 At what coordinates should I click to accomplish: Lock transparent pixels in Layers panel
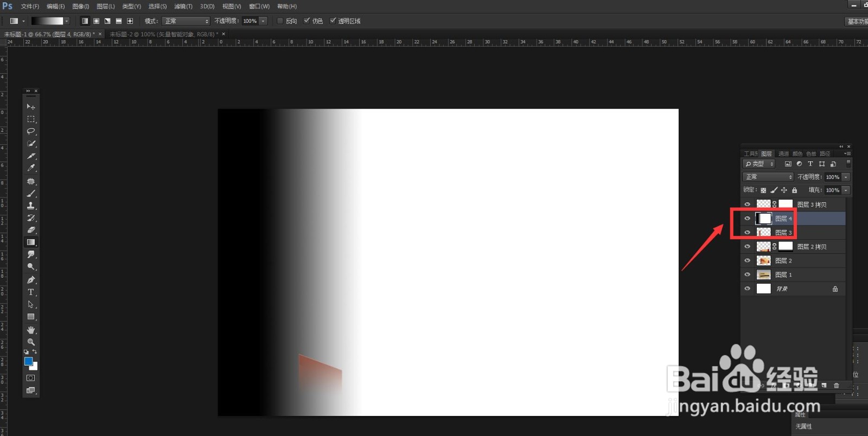[763, 190]
